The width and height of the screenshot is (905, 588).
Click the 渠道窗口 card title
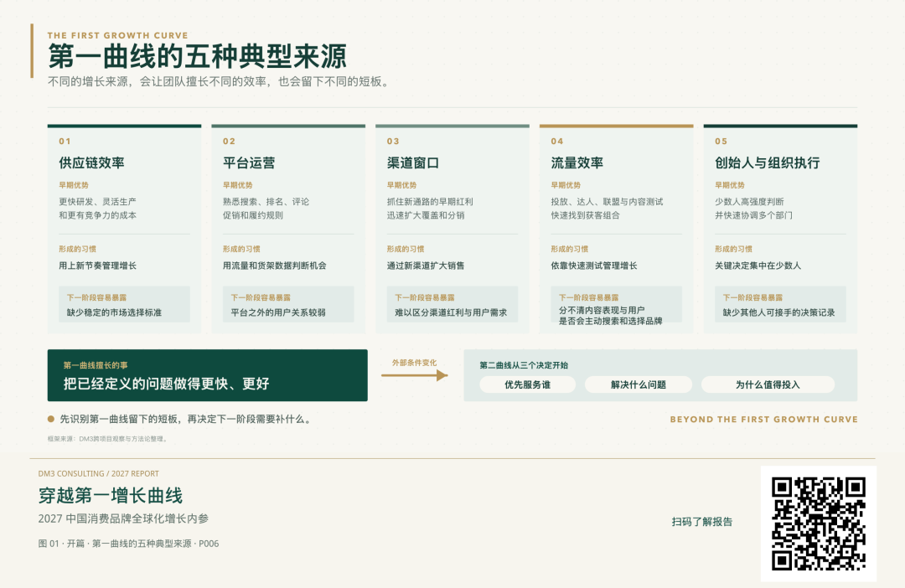pos(412,162)
